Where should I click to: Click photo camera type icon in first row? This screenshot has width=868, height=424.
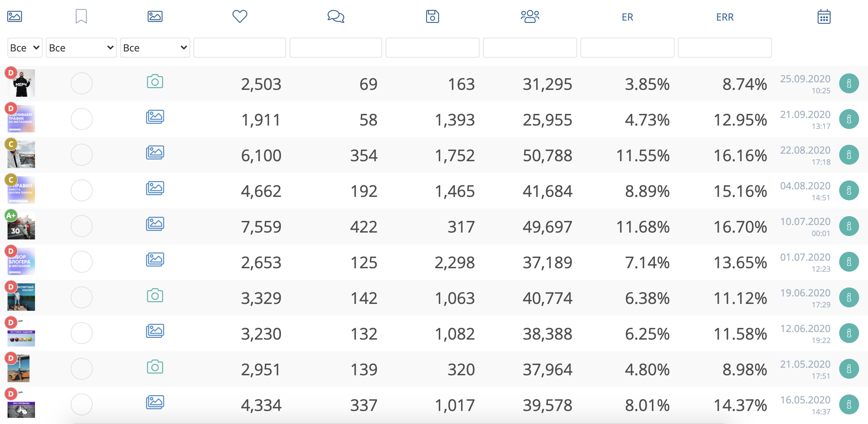pyautogui.click(x=155, y=82)
